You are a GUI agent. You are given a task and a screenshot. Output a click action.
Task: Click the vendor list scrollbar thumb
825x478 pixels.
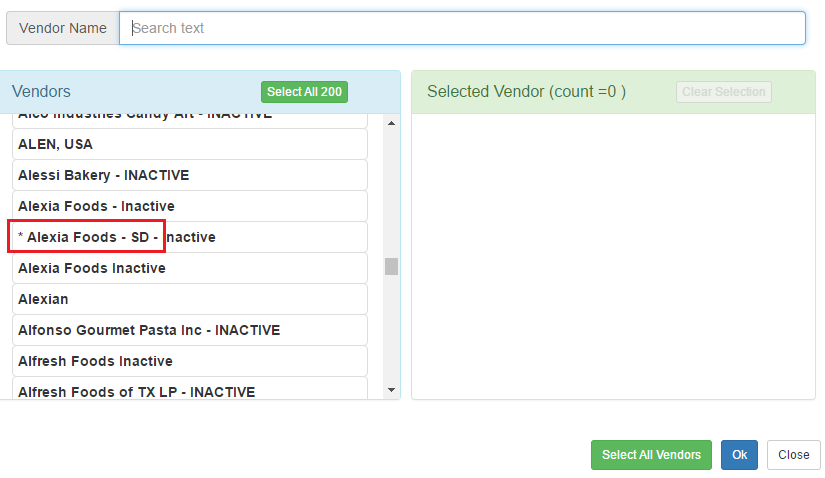pos(391,266)
